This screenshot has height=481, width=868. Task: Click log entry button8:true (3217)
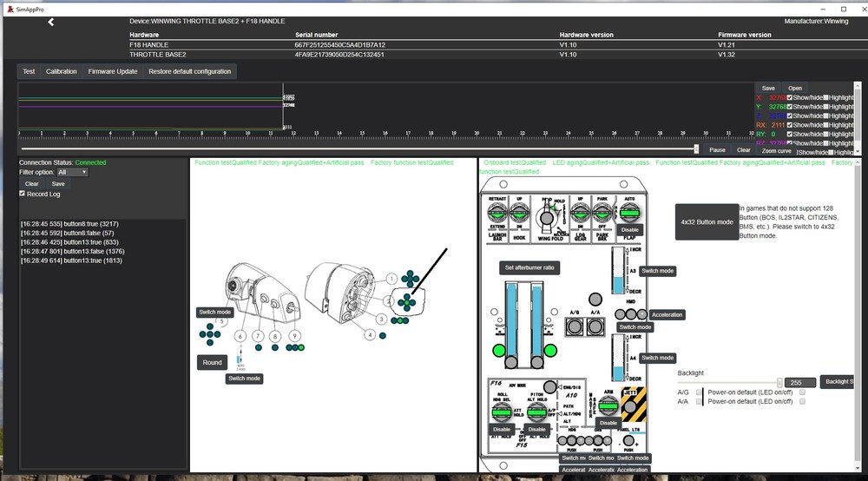tap(69, 224)
